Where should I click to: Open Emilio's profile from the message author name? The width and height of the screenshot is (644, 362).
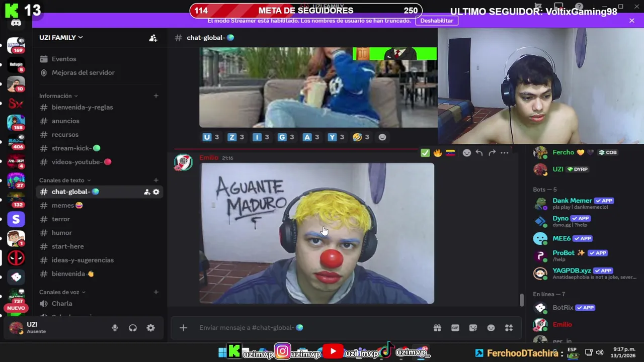click(x=209, y=157)
